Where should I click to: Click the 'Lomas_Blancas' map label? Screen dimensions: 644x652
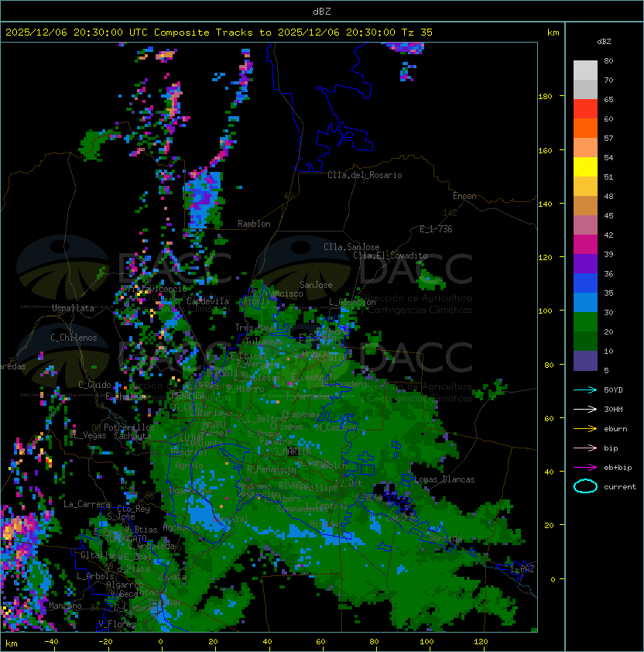(444, 479)
